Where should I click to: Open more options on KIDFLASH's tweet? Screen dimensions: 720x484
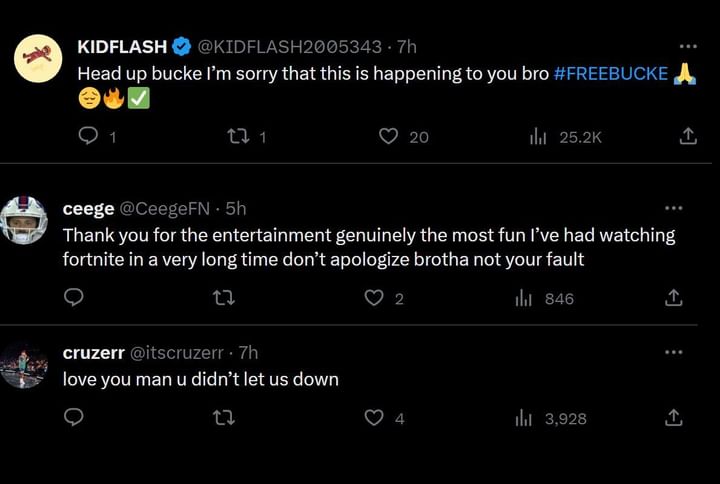point(688,47)
